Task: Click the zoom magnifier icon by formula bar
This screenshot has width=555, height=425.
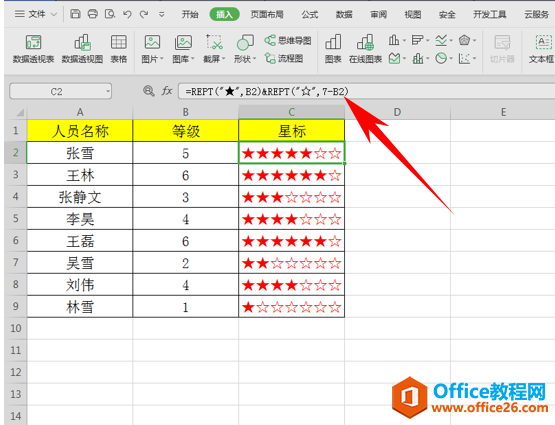Action: [x=148, y=91]
